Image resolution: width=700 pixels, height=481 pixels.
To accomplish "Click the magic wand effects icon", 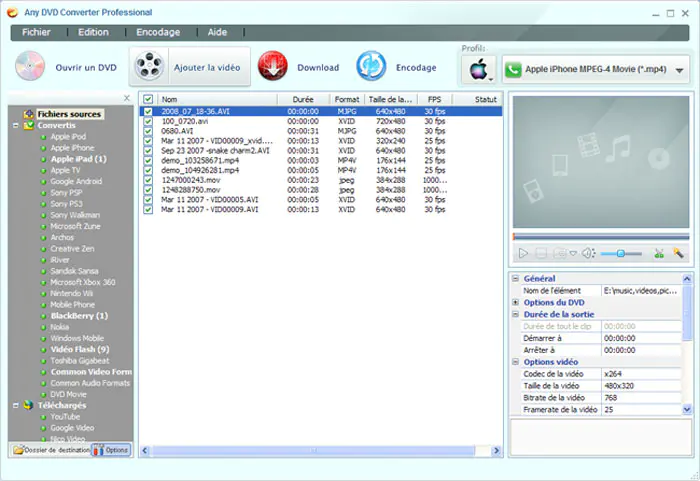I will click(679, 253).
